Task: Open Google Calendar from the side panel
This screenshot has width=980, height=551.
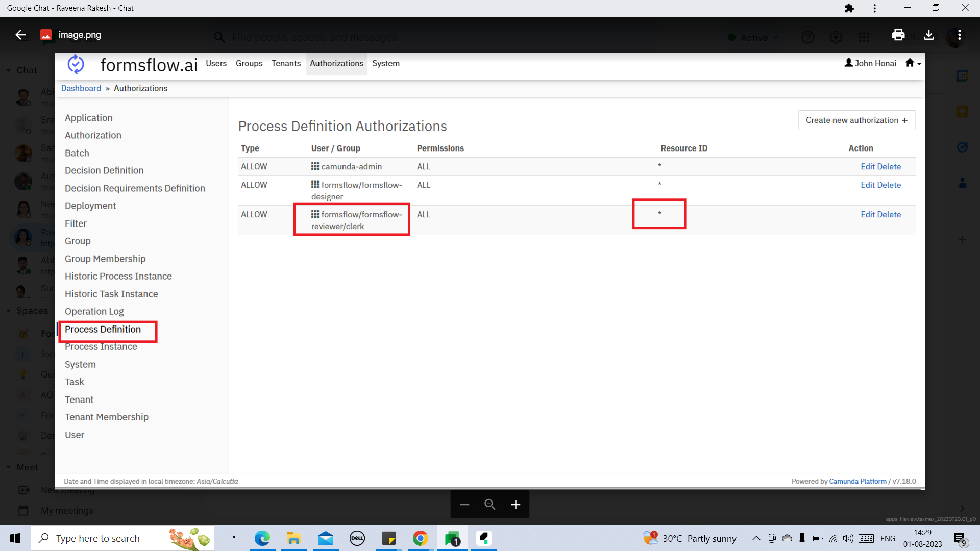Action: pos(962,75)
